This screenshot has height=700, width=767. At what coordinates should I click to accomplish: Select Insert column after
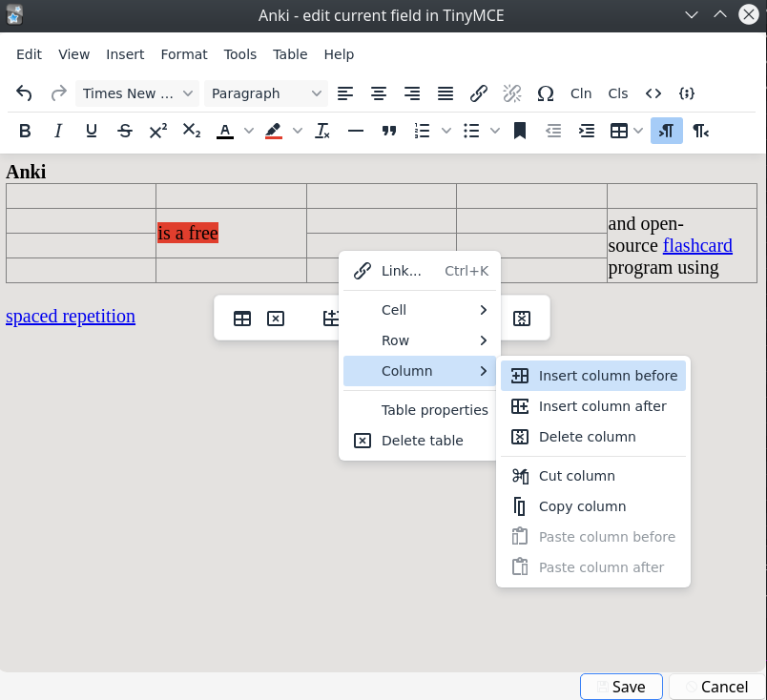pyautogui.click(x=592, y=406)
